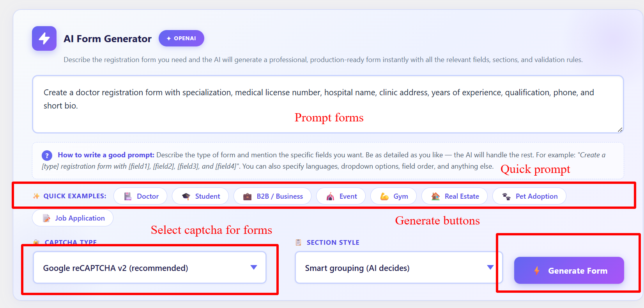The width and height of the screenshot is (644, 308).
Task: Click the question mark help icon
Action: click(x=47, y=155)
